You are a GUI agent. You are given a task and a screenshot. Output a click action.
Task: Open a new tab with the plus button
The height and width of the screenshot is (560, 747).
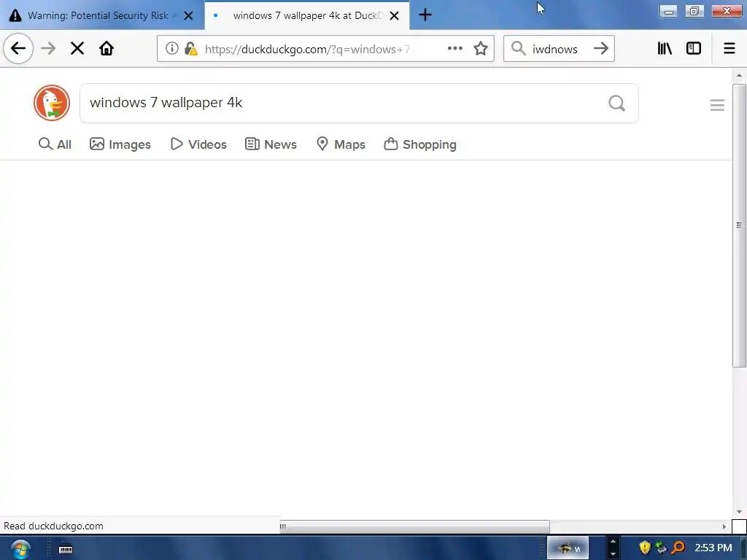coord(425,15)
